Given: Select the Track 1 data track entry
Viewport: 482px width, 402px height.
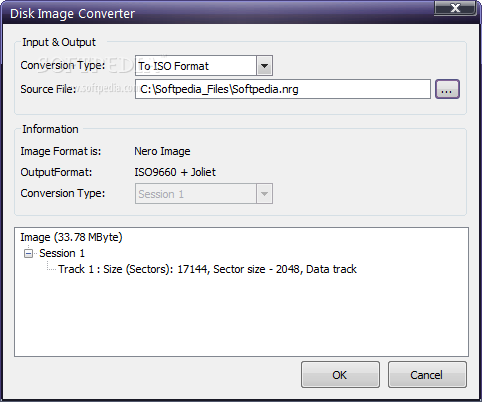Looking at the screenshot, I should (207, 269).
